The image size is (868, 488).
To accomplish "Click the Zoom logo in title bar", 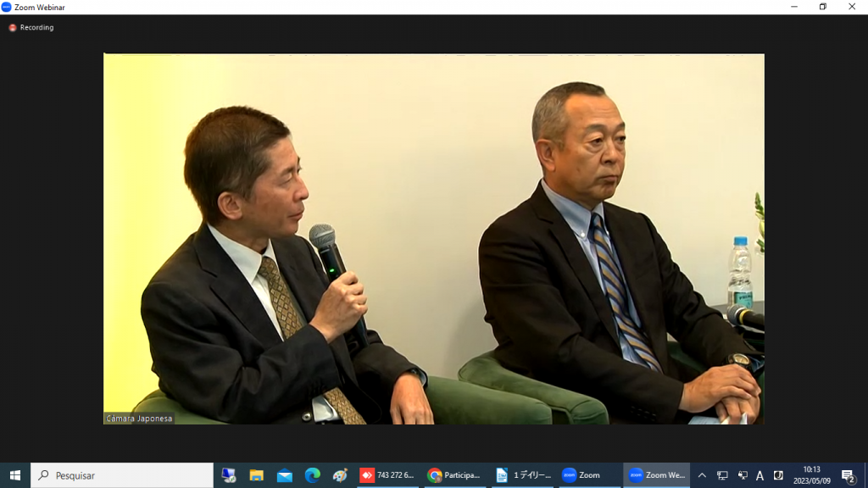I will (7, 7).
